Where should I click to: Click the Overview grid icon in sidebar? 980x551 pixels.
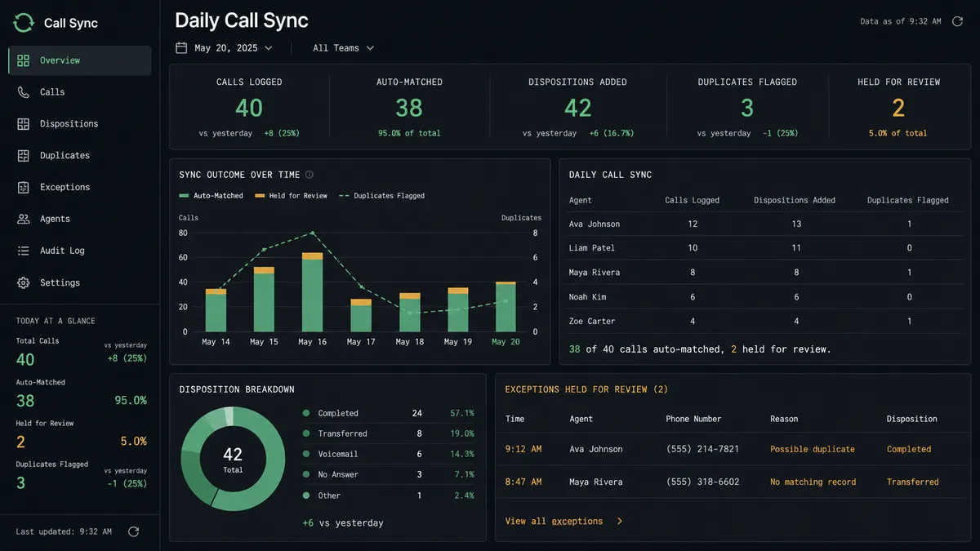click(x=23, y=60)
